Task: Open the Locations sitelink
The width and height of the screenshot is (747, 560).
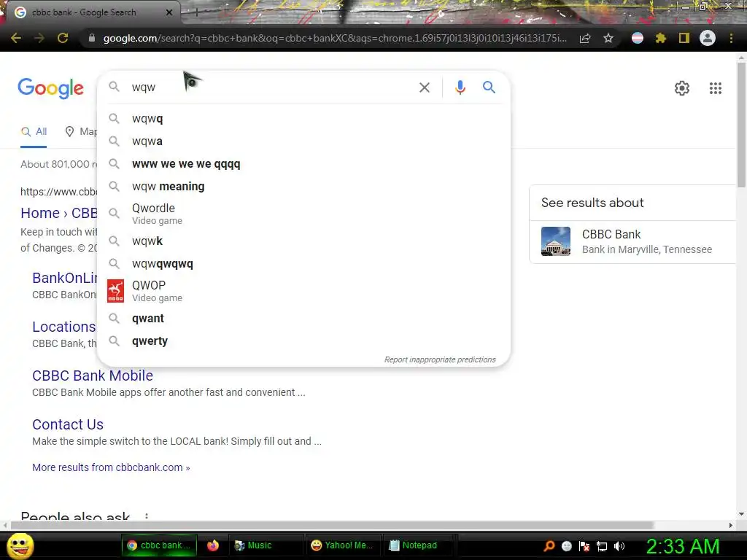Action: click(x=64, y=327)
